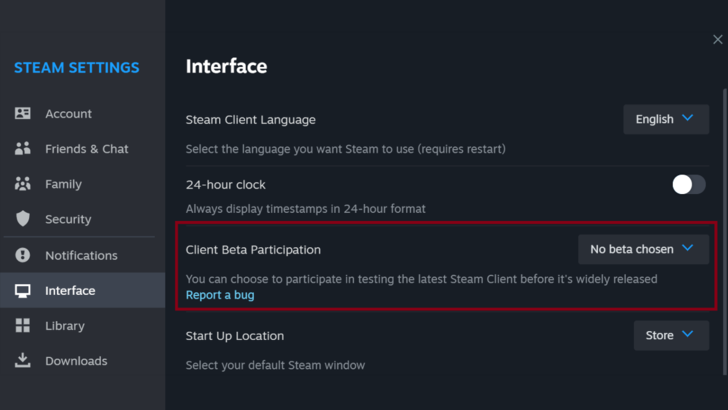Open the Start Up Location Store dropdown

tap(670, 336)
